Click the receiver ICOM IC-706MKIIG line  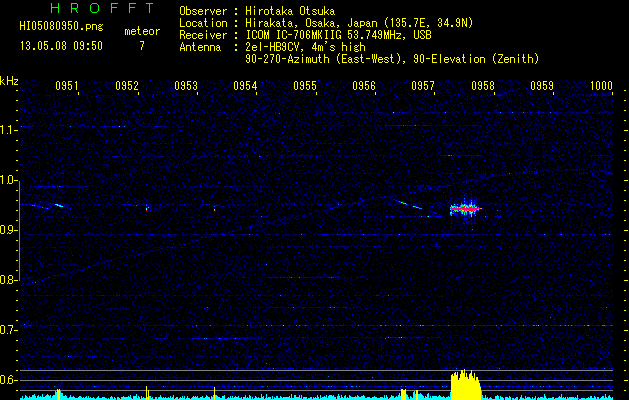click(x=338, y=35)
